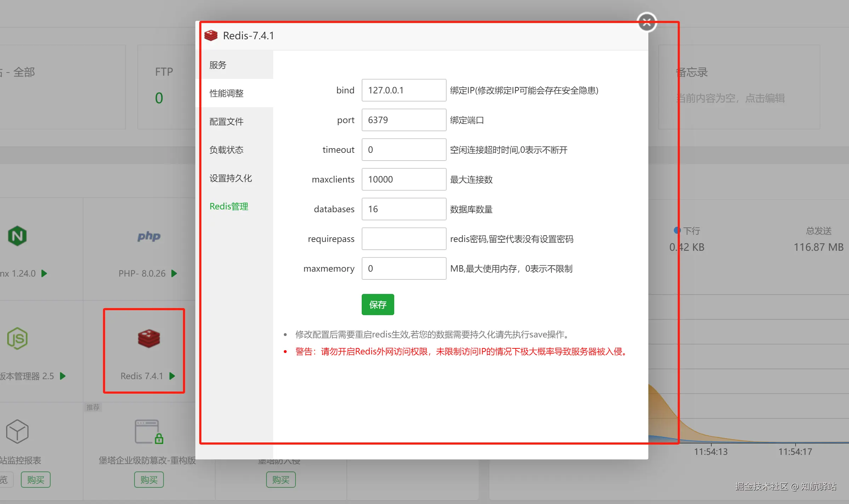849x504 pixels.
Task: Click the databases input field
Action: (404, 209)
